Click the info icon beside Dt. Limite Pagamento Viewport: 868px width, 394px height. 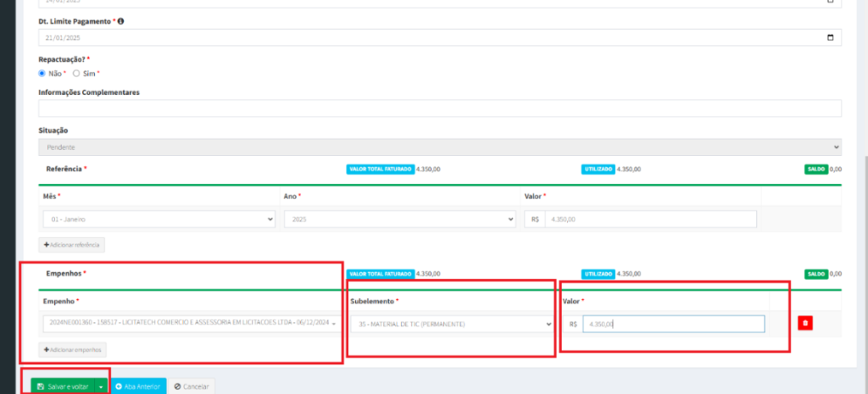click(x=120, y=20)
